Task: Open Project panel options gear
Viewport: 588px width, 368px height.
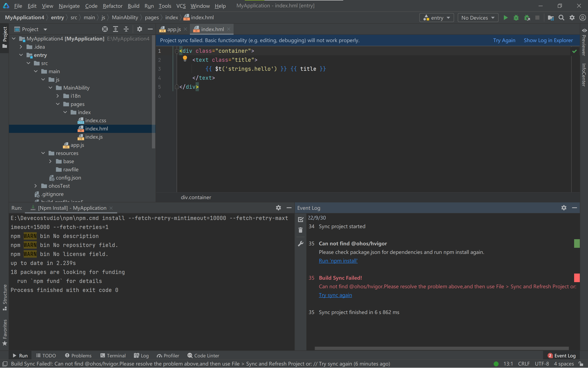Action: (139, 29)
